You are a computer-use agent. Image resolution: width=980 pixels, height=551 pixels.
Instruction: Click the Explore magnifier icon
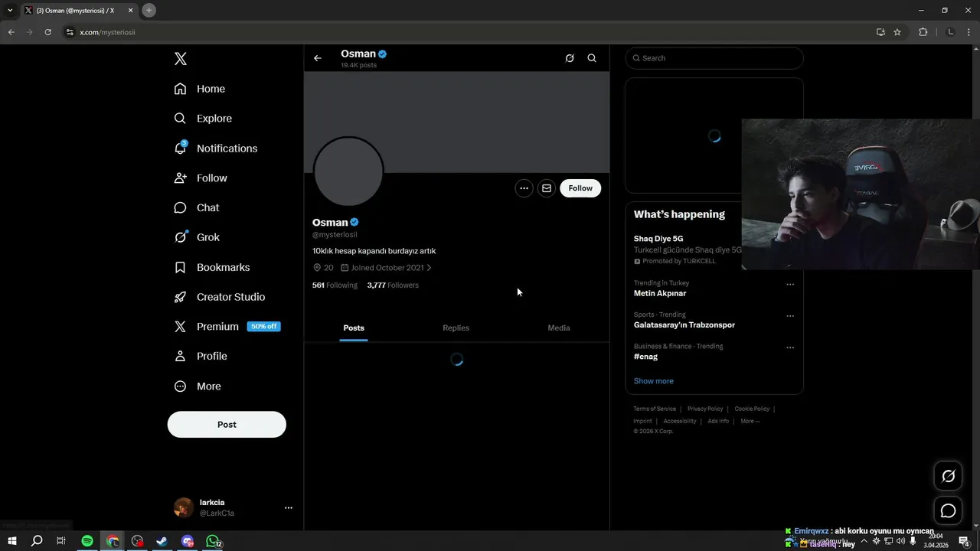[180, 119]
